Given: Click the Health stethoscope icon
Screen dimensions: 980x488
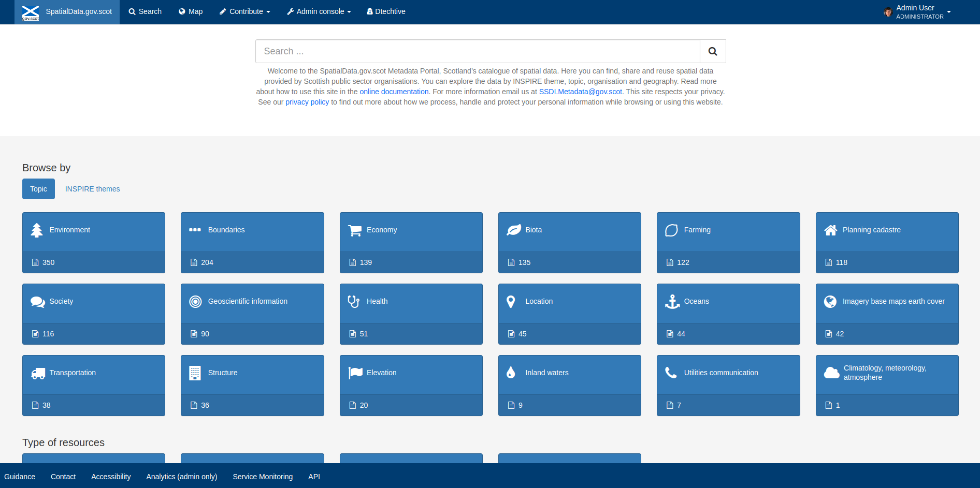Looking at the screenshot, I should 354,301.
